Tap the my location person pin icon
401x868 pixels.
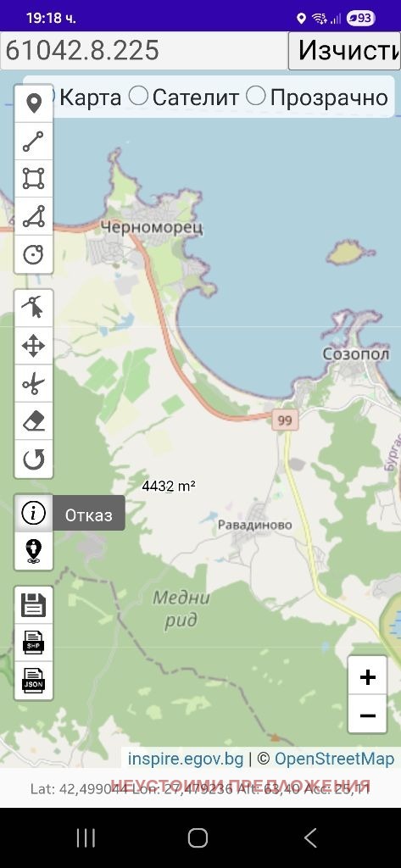pos(34,551)
